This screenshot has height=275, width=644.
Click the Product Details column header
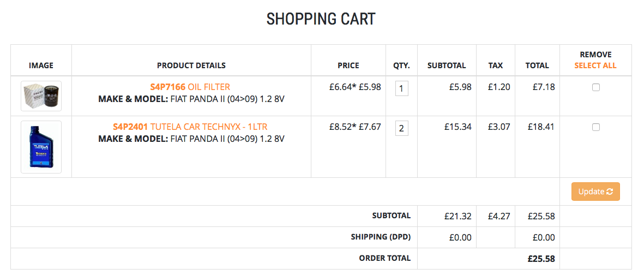(x=191, y=65)
